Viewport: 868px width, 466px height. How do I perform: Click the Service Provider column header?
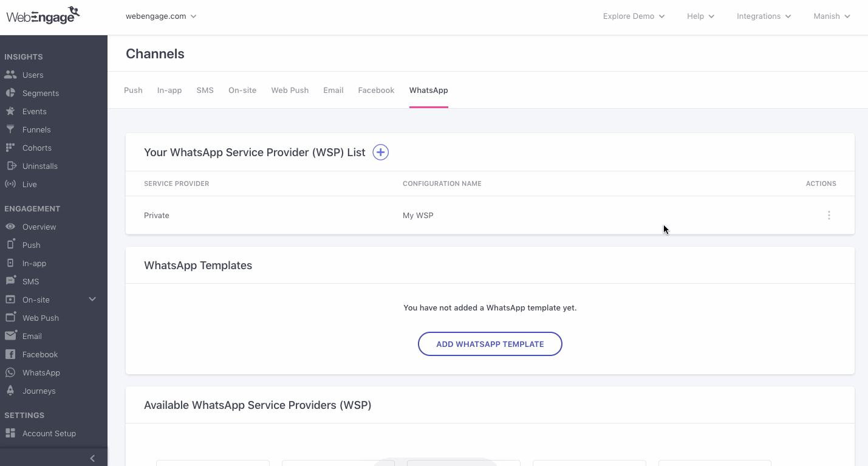[x=176, y=183]
